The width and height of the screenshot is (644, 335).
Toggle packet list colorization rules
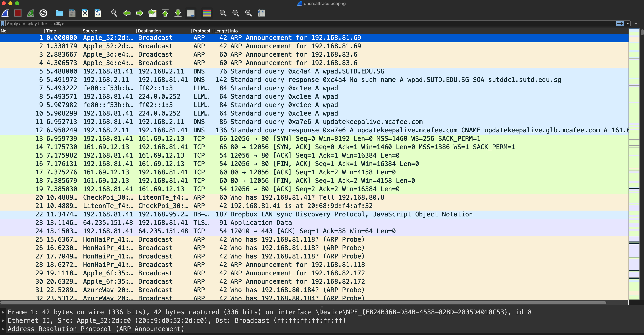(207, 13)
